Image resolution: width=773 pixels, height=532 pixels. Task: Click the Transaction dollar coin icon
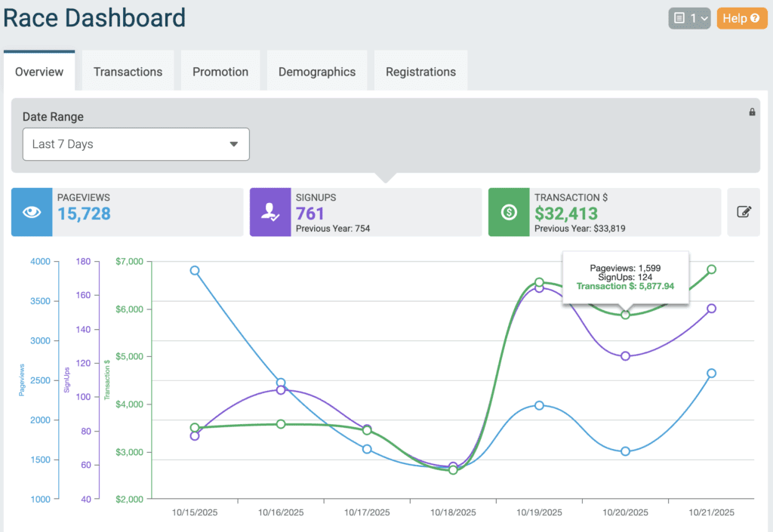509,212
